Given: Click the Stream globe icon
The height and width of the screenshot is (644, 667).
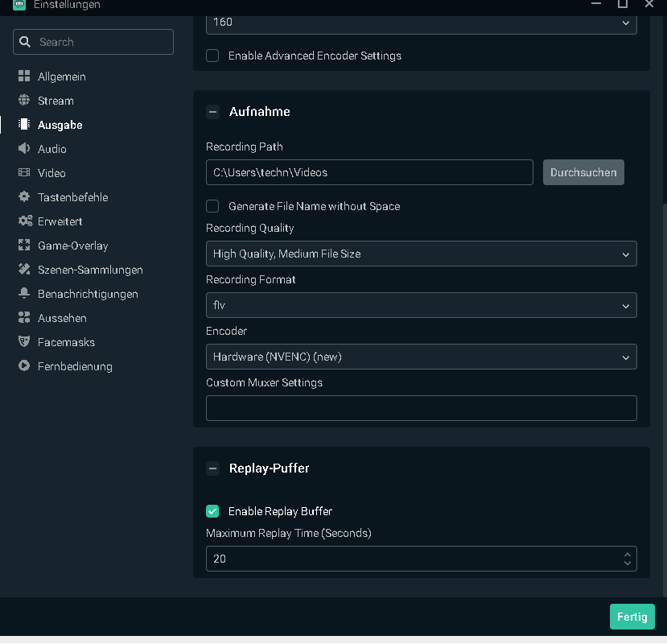Looking at the screenshot, I should [24, 101].
